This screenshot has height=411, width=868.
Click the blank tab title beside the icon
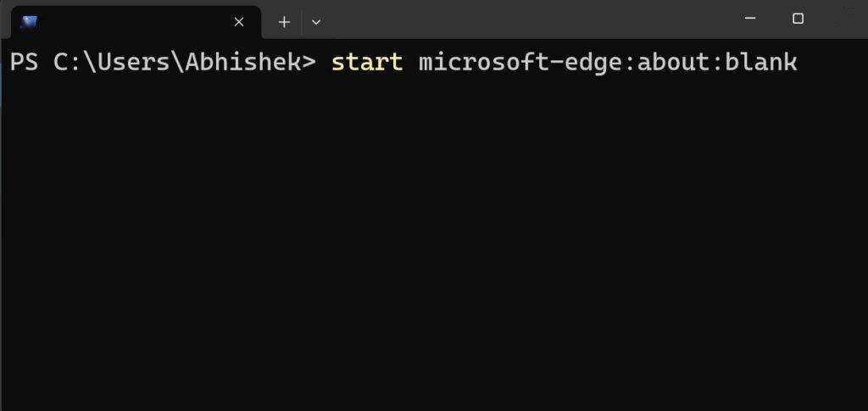tap(133, 22)
